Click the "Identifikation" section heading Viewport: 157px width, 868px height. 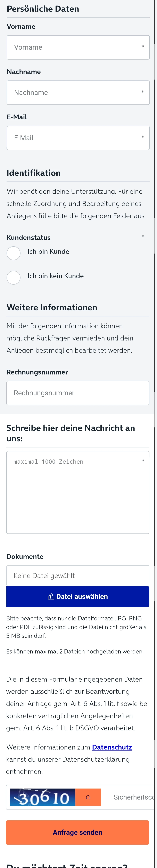(34, 173)
